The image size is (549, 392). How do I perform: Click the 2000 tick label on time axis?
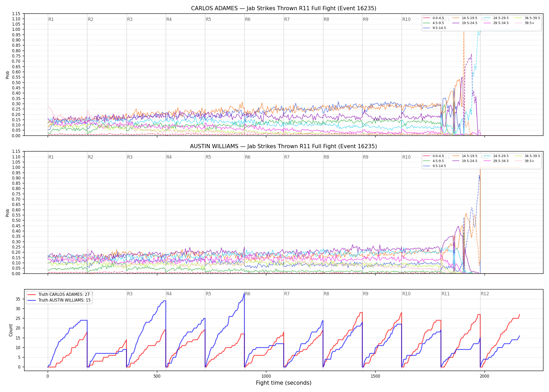(x=484, y=376)
